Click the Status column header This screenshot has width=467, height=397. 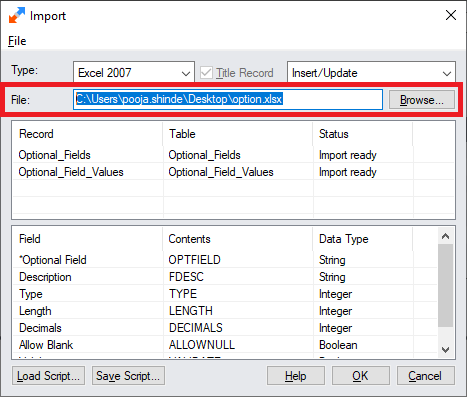coord(363,134)
